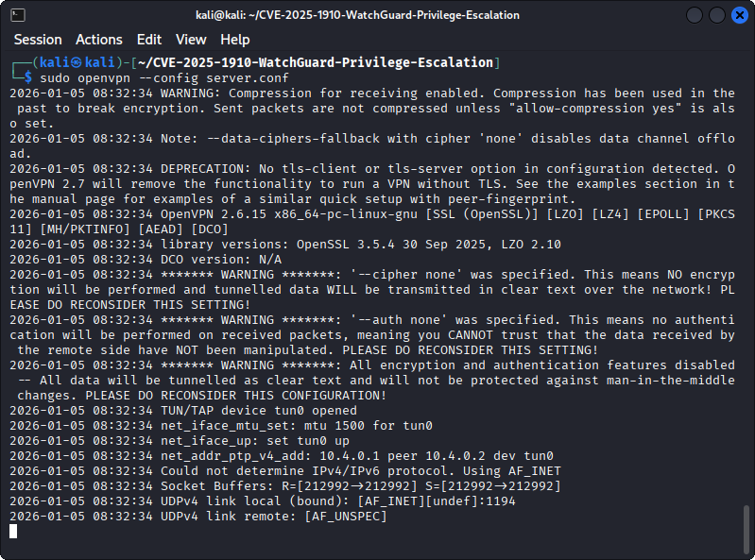Open the Edit menu

148,40
